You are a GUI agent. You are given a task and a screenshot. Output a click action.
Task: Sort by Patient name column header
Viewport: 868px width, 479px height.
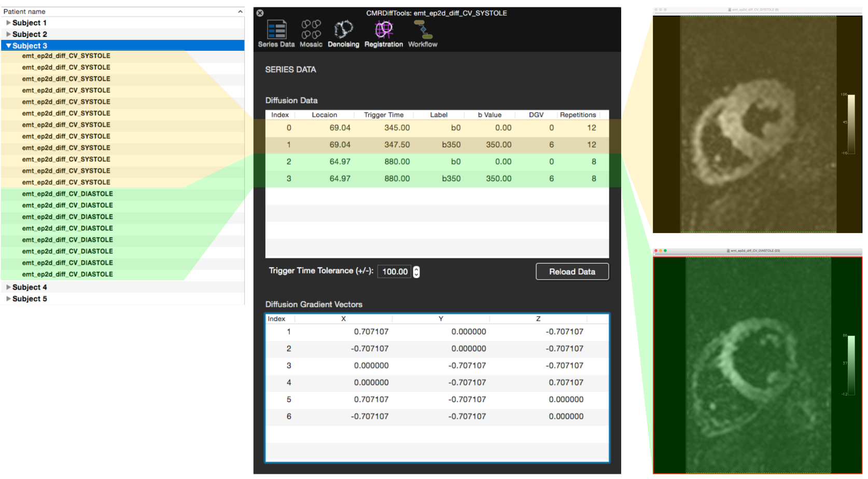tap(122, 11)
